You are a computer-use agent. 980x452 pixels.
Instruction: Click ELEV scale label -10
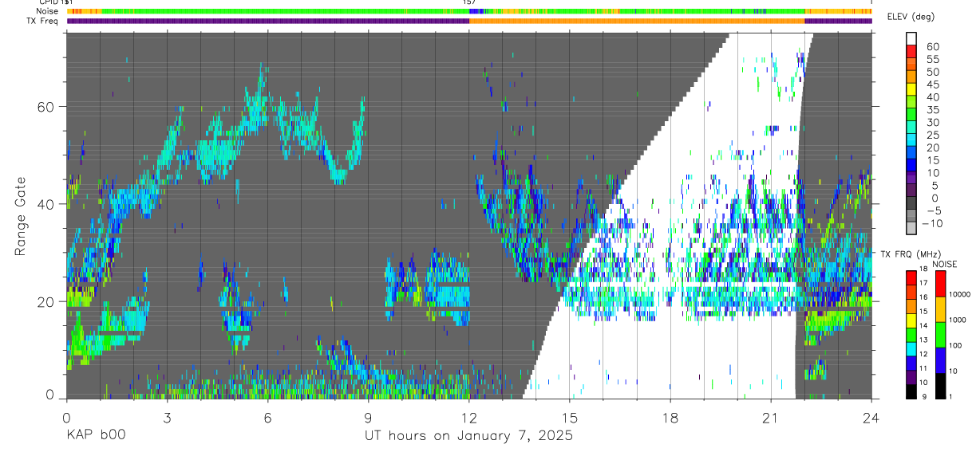[931, 222]
